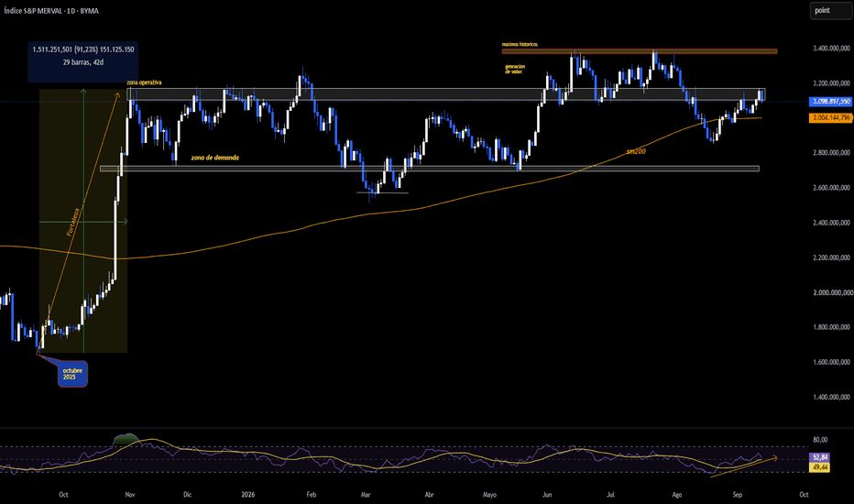854x504 pixels.
Task: Click the price range measurement info box
Action: 83,56
